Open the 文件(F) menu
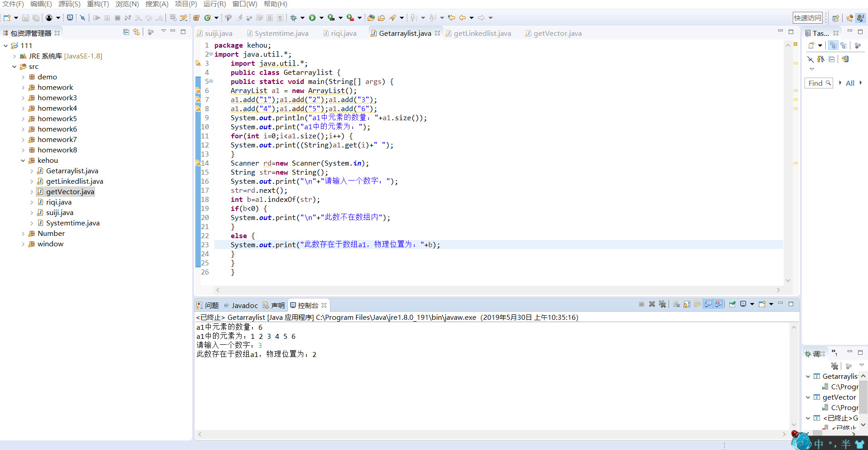868x450 pixels. 13,4
